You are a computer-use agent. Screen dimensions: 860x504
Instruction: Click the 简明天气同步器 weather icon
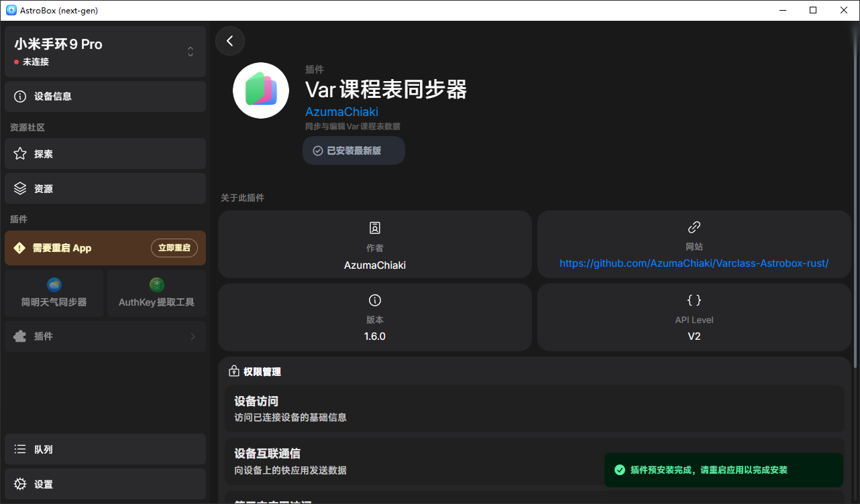tap(54, 285)
